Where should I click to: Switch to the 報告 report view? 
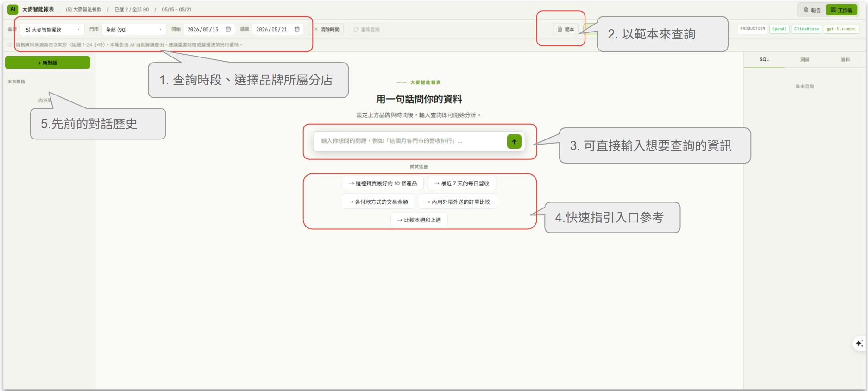click(x=812, y=10)
